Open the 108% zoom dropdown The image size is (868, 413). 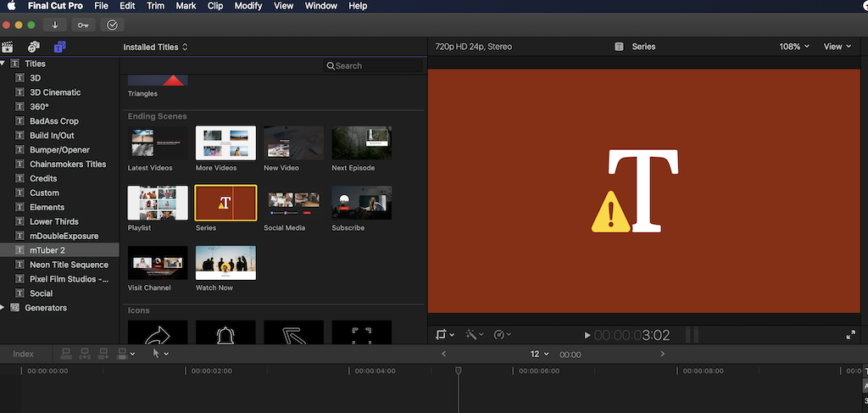[x=794, y=47]
